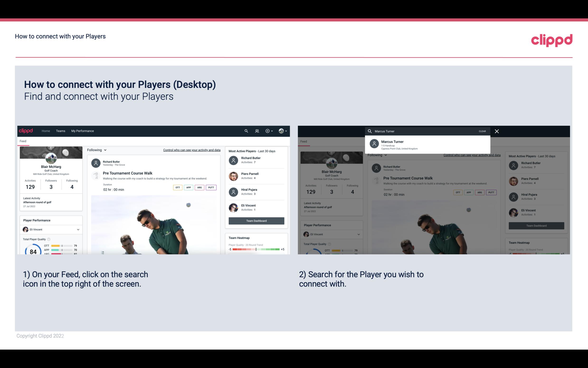Screen dimensions: 588x368
Task: Click the My Performance tab
Action: coord(83,131)
